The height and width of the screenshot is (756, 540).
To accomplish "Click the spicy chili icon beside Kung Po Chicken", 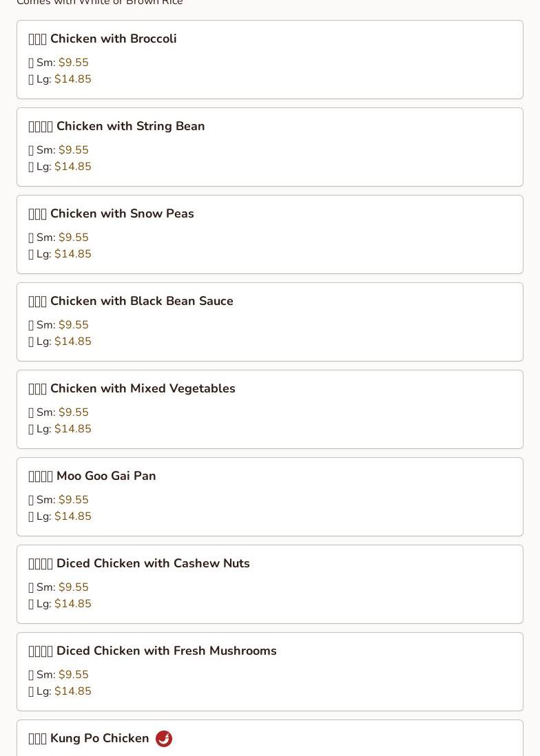I will (164, 739).
